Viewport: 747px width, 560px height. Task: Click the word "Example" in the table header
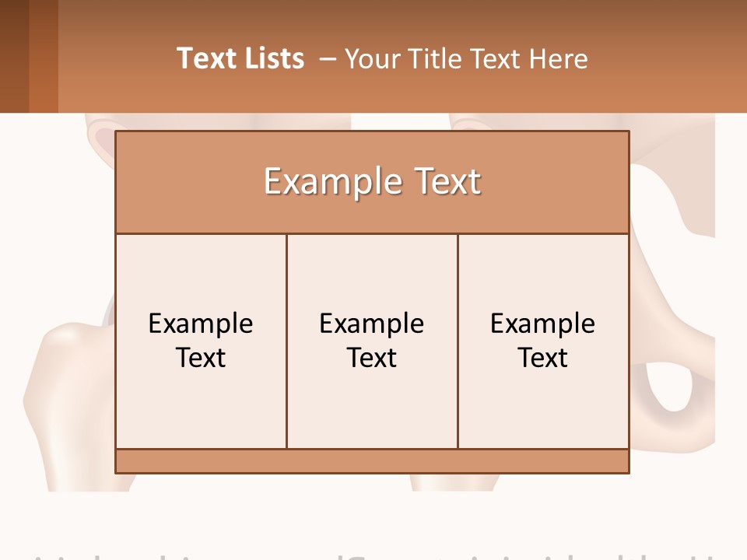point(334,182)
